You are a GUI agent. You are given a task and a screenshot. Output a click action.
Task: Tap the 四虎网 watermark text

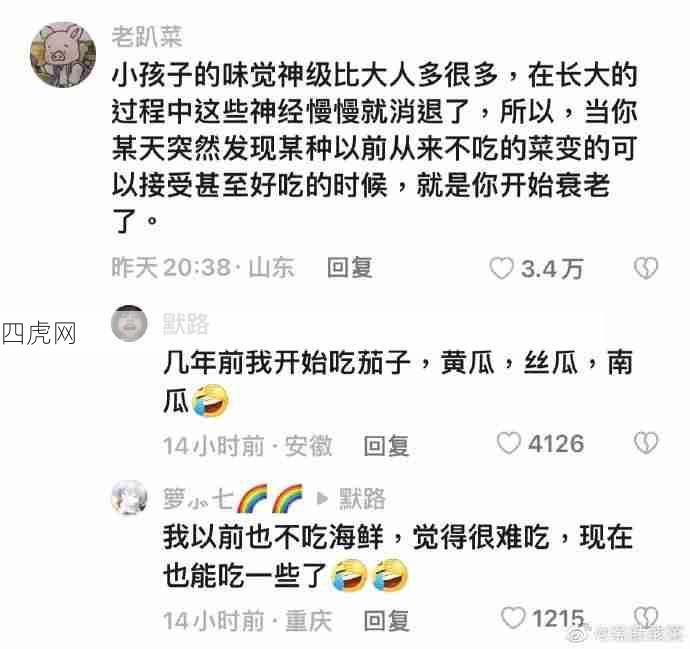click(x=39, y=333)
